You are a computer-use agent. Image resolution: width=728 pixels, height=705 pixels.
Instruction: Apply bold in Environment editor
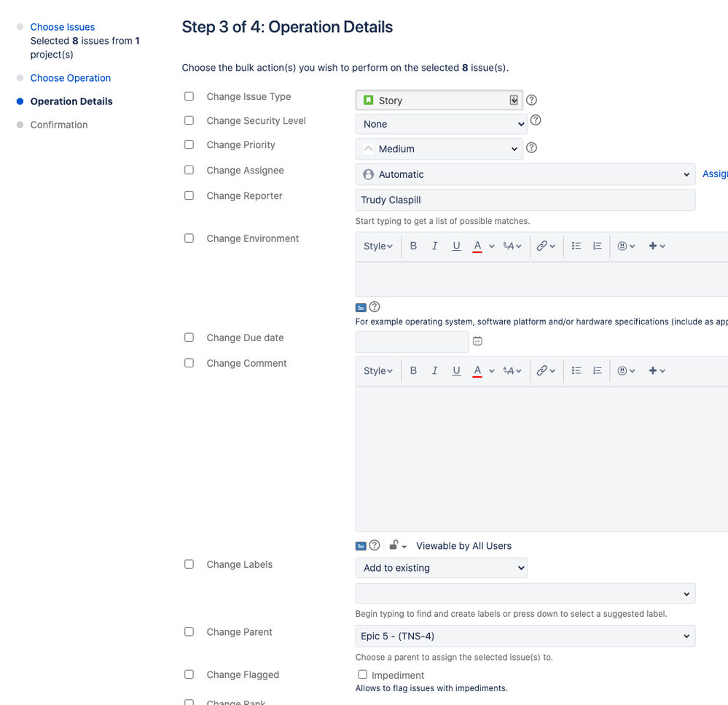click(413, 246)
